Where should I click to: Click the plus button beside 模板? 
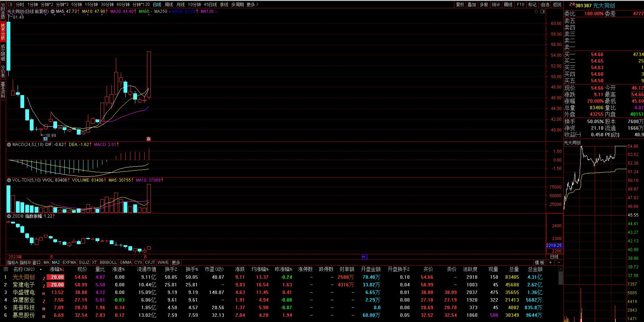(x=550, y=263)
